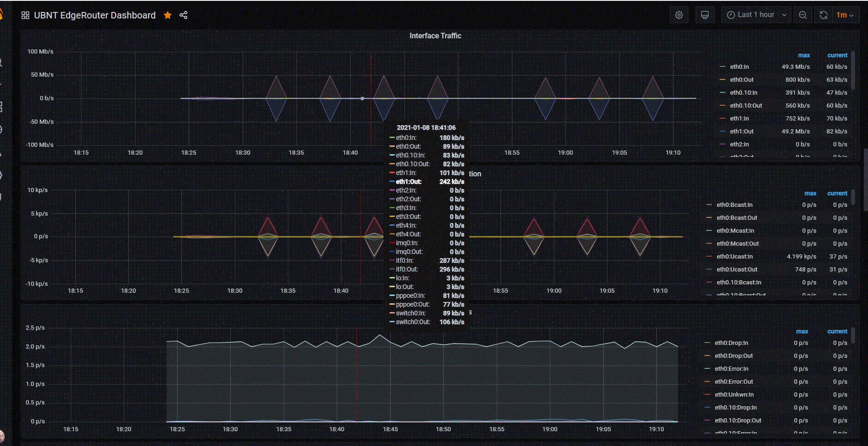Toggle eth0:In series visibility
This screenshot has height=446, width=868.
point(739,66)
